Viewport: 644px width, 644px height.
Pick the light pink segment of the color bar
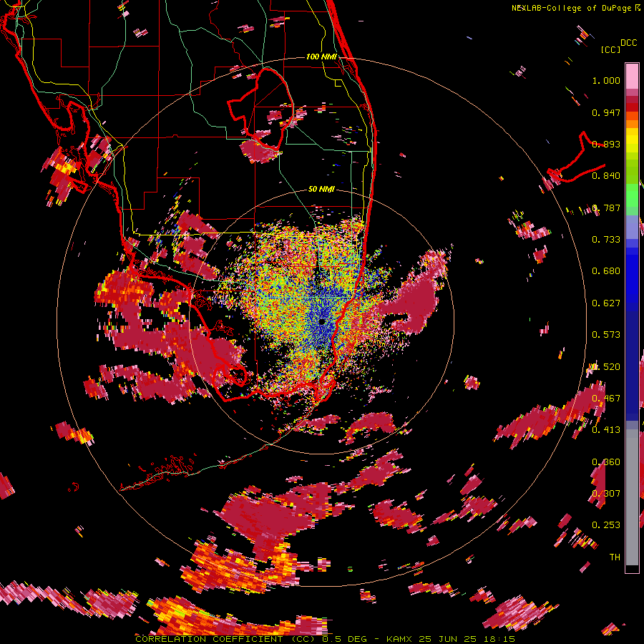click(632, 76)
